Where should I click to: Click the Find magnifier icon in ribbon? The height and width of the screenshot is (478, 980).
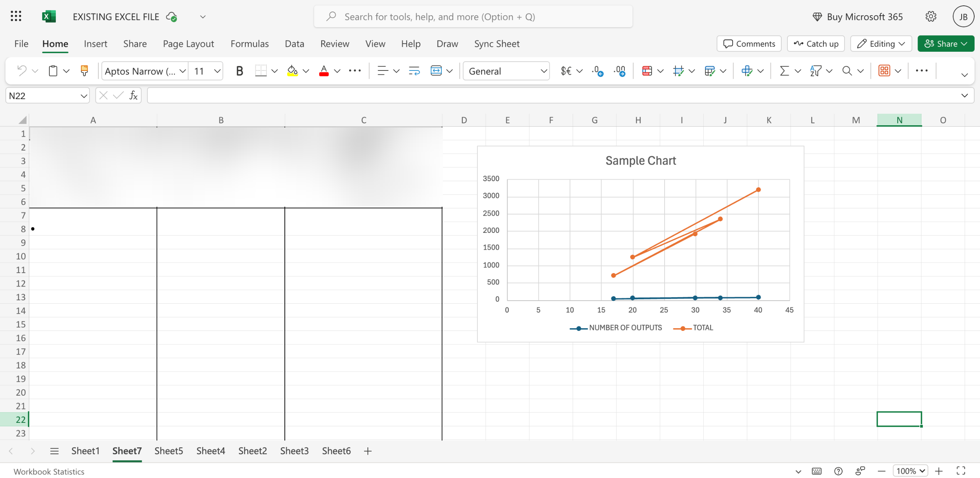point(847,71)
